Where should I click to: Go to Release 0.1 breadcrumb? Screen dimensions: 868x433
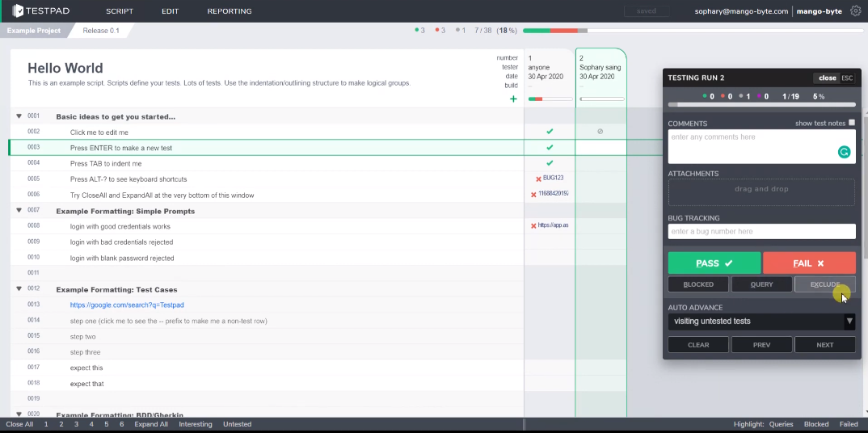click(x=101, y=31)
